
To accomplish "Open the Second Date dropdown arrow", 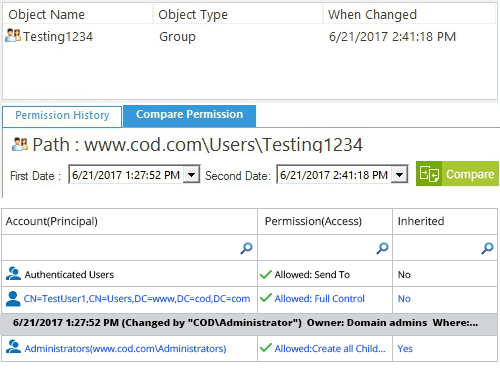I will [399, 174].
